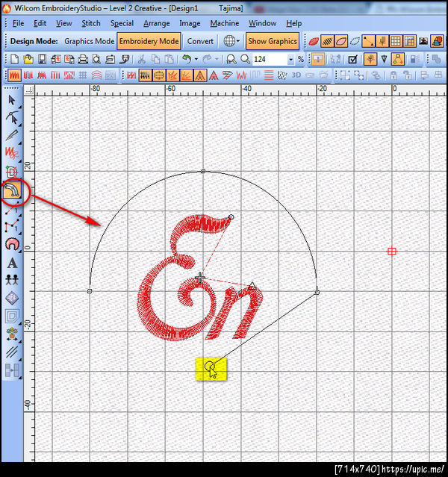Image resolution: width=448 pixels, height=477 pixels.
Task: Select the red freehand scribble tool
Action: pos(12,153)
